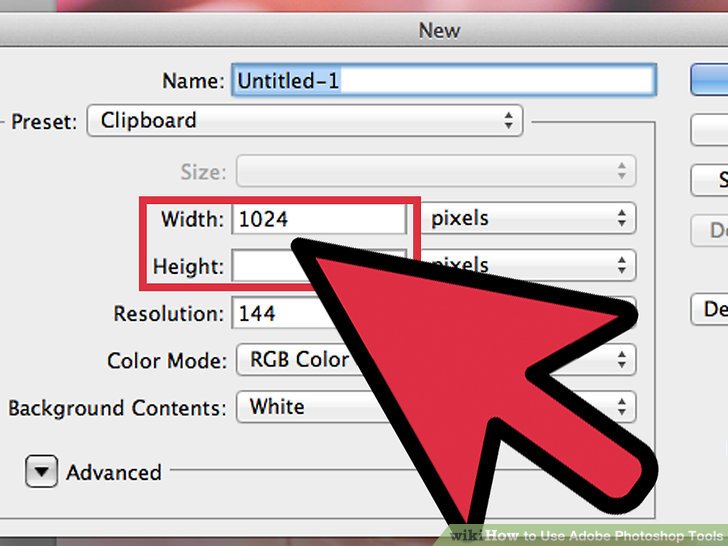This screenshot has height=546, width=728.
Task: Open the Preset dropdown showing Clipboard
Action: point(305,121)
